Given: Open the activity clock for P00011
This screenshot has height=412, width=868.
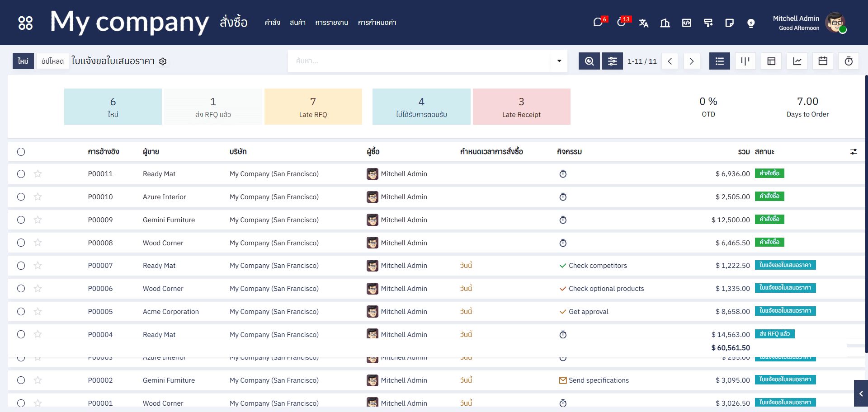Looking at the screenshot, I should coord(563,174).
